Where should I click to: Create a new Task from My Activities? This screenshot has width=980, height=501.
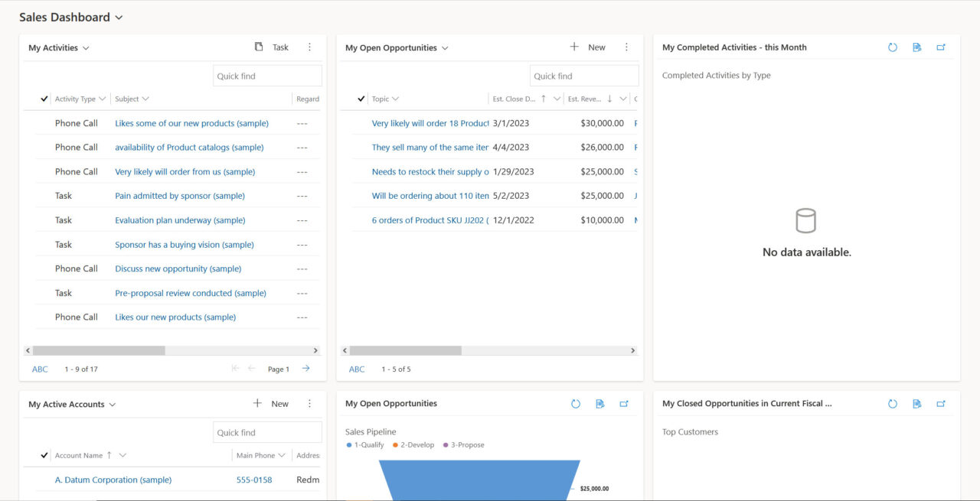[x=273, y=47]
